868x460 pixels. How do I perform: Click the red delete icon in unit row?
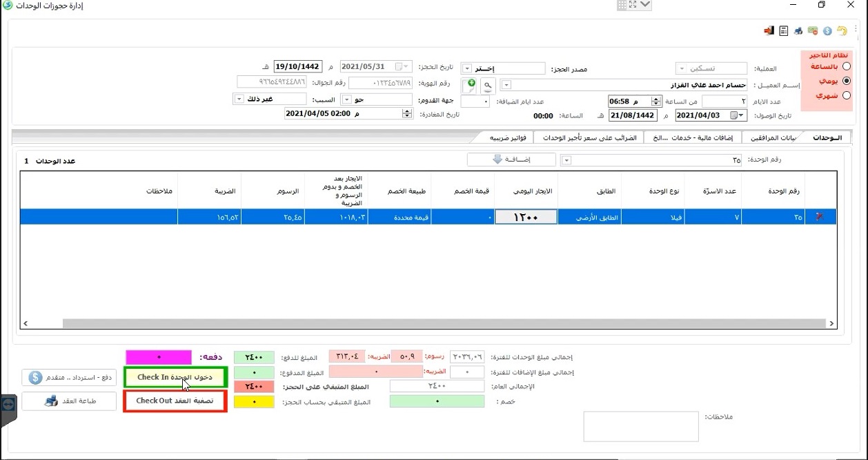tap(820, 217)
